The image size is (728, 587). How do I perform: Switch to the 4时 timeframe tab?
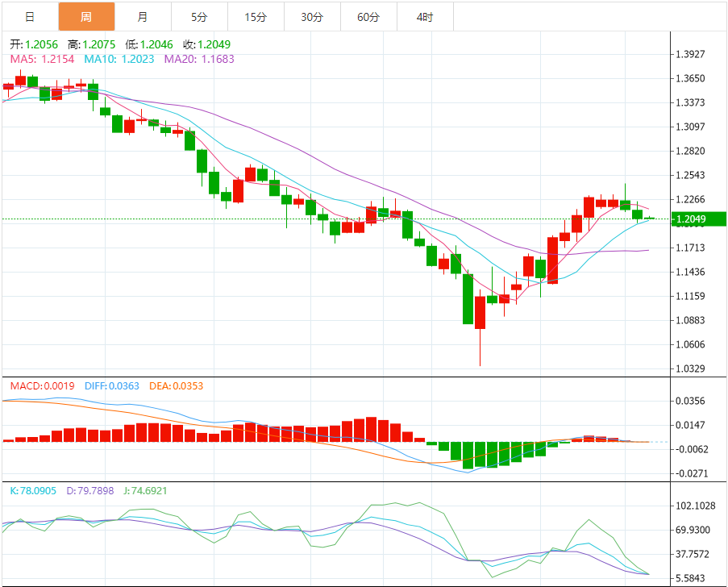click(425, 16)
